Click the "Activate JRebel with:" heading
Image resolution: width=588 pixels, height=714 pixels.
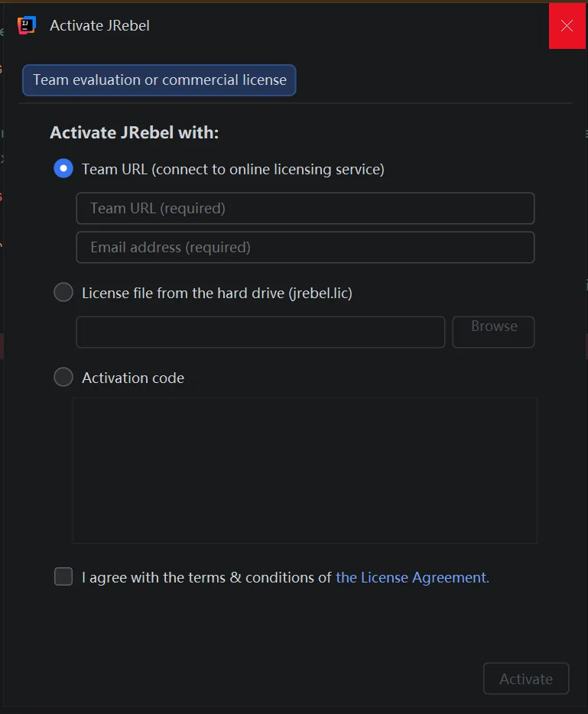(134, 133)
